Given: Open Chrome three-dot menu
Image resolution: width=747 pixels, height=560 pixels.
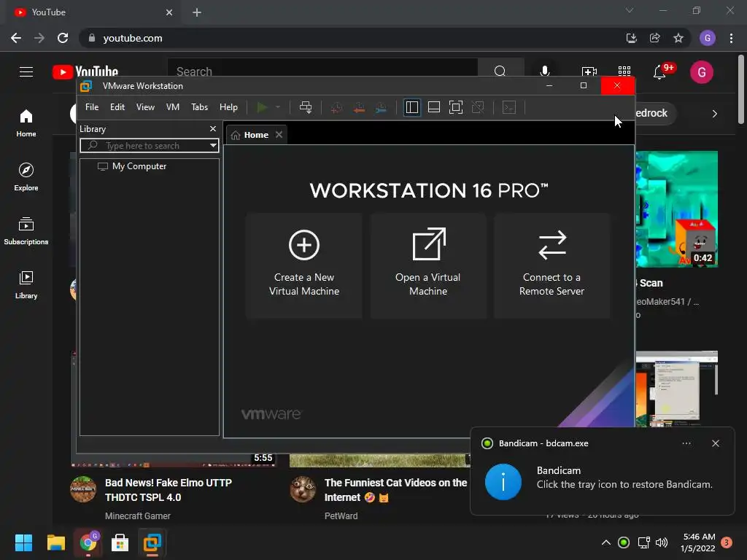Looking at the screenshot, I should point(731,38).
